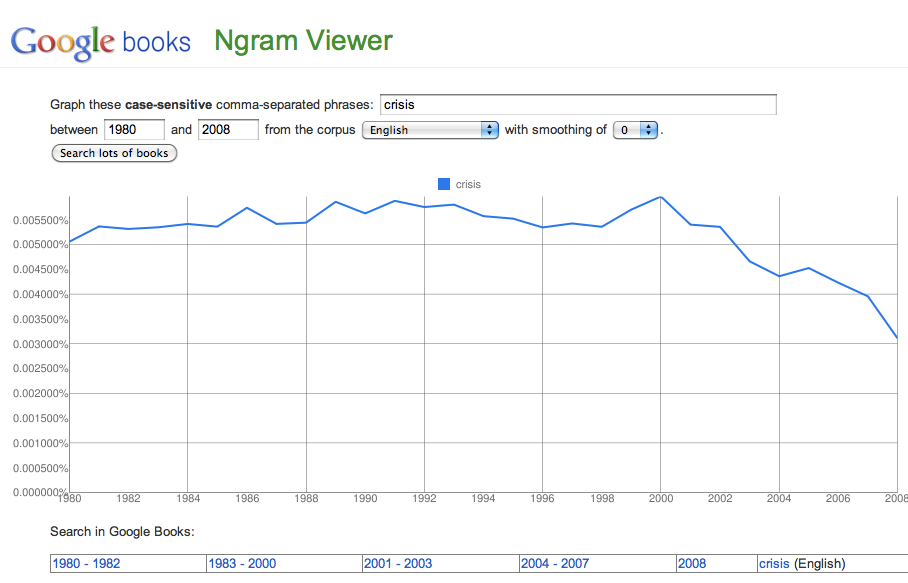Click the from the corpus label
The image size is (908, 583).
point(310,130)
